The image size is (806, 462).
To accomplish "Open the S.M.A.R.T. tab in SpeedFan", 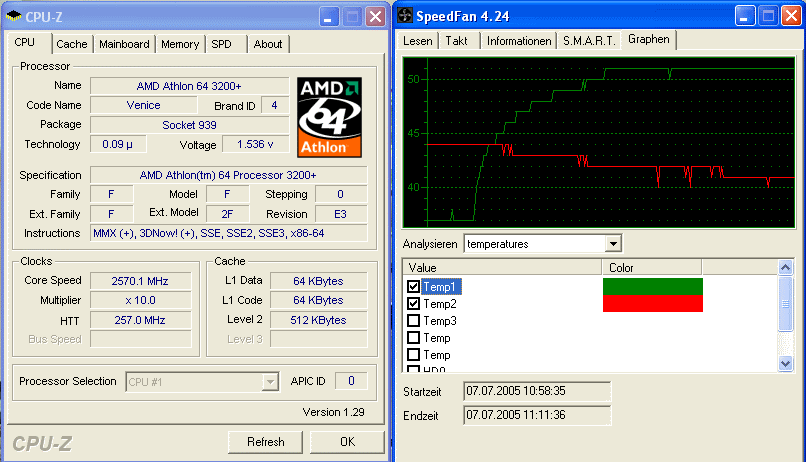I will pyautogui.click(x=589, y=41).
